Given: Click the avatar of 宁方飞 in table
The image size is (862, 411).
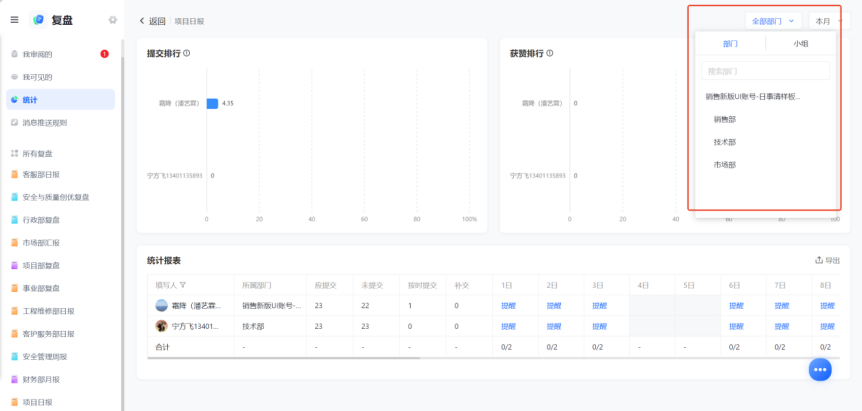Looking at the screenshot, I should [162, 326].
